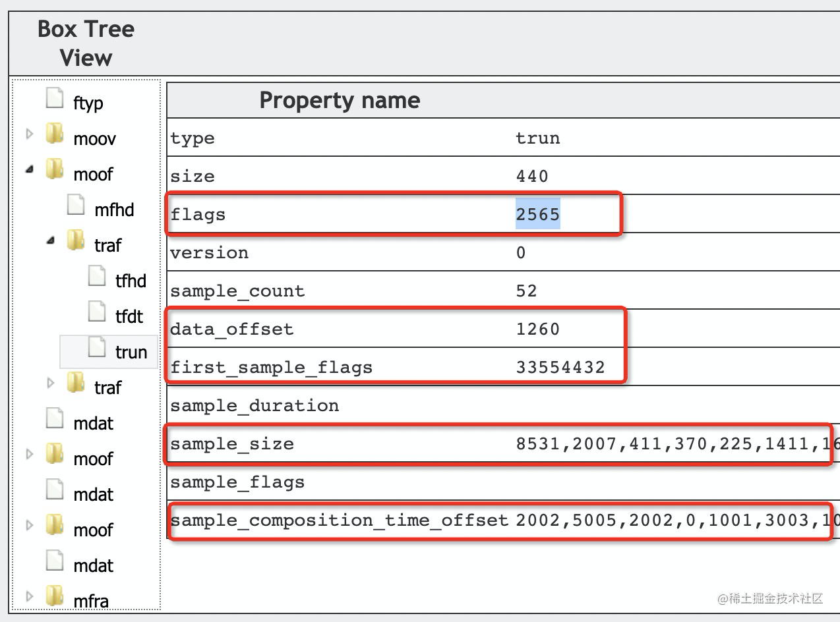Select the tfhd box in tree

pos(131,281)
